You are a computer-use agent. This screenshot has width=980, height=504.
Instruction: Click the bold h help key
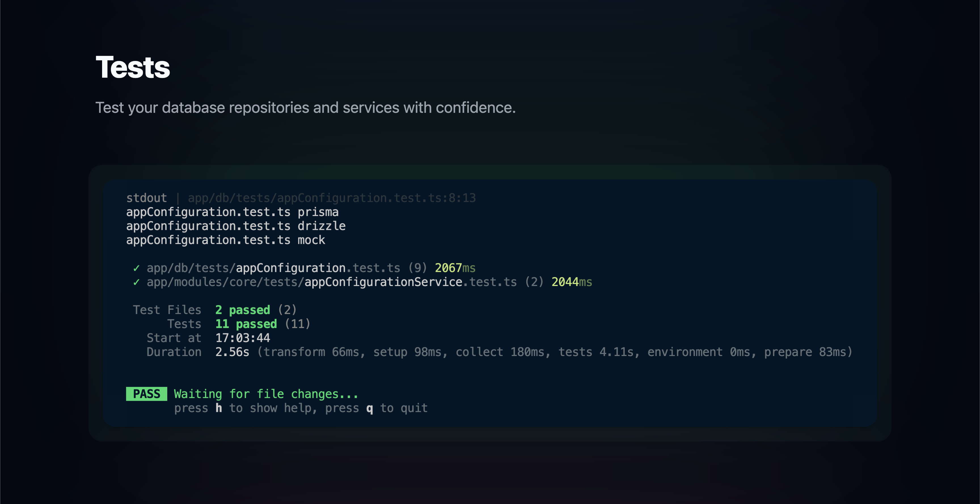point(219,408)
